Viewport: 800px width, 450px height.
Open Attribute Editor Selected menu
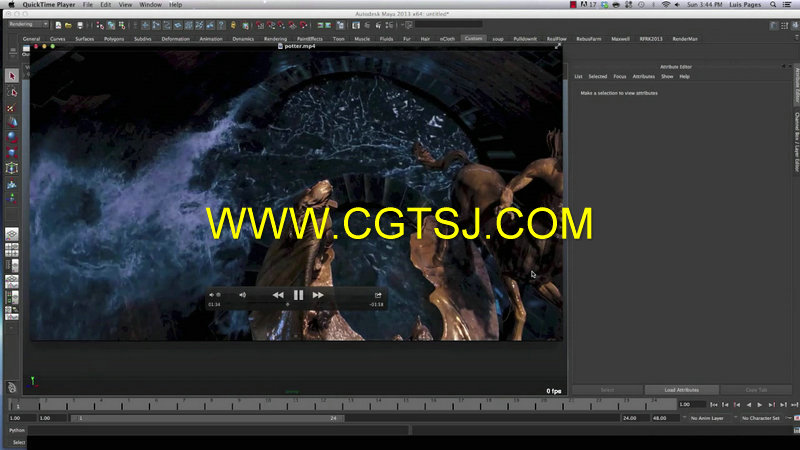click(x=597, y=77)
